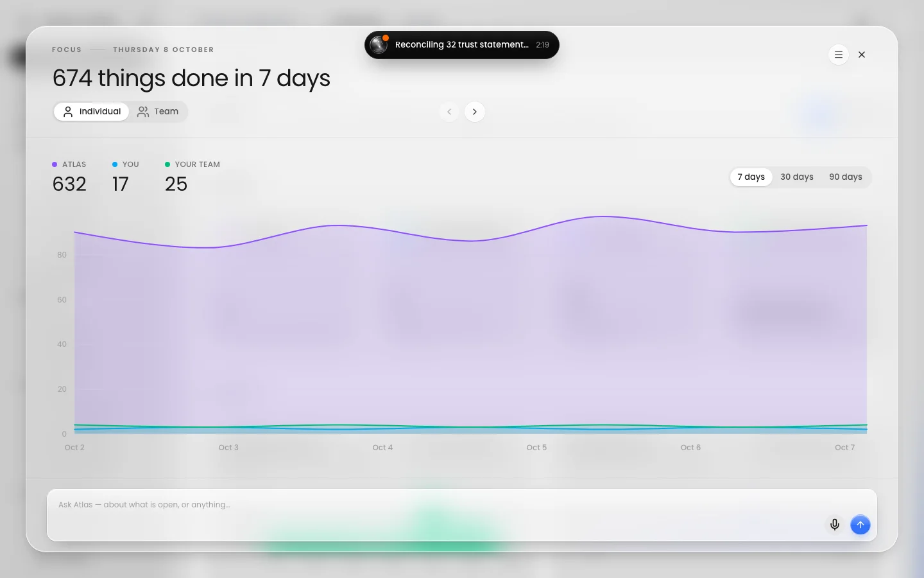
Task: Select the 30 days range
Action: (797, 177)
